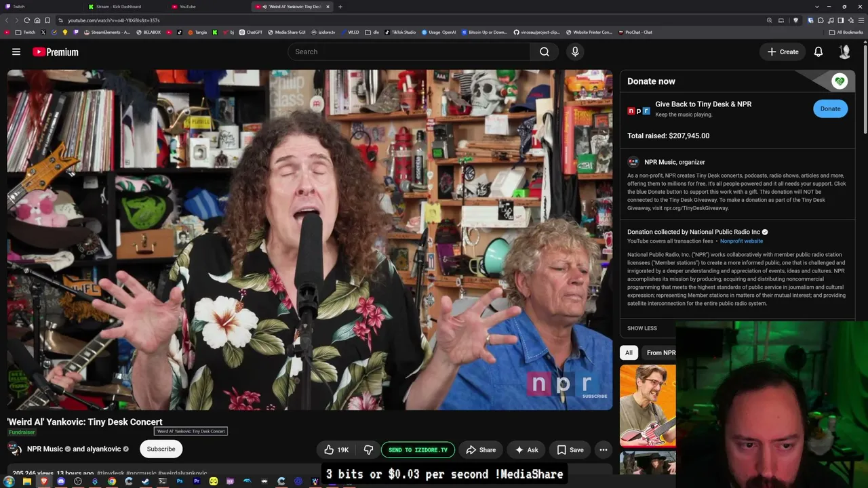868x488 pixels.
Task: Open StreamElements bookmark
Action: 106,32
